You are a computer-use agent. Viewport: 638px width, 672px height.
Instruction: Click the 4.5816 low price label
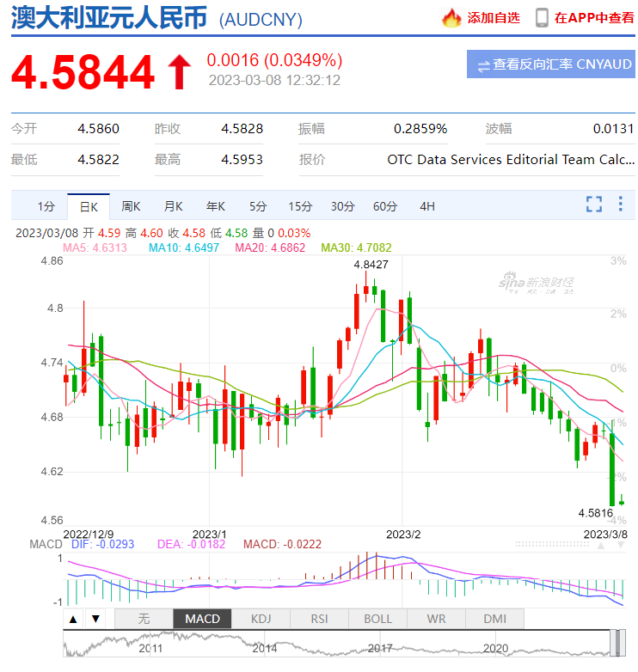tap(596, 513)
